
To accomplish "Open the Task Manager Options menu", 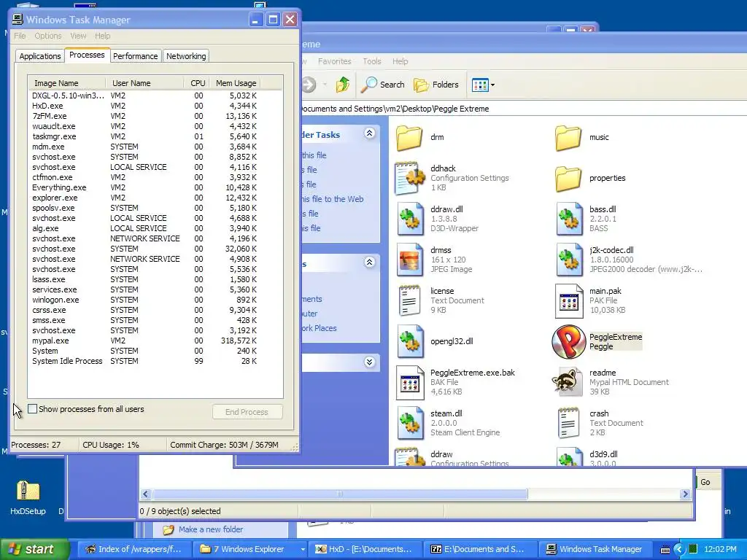I will [x=47, y=36].
